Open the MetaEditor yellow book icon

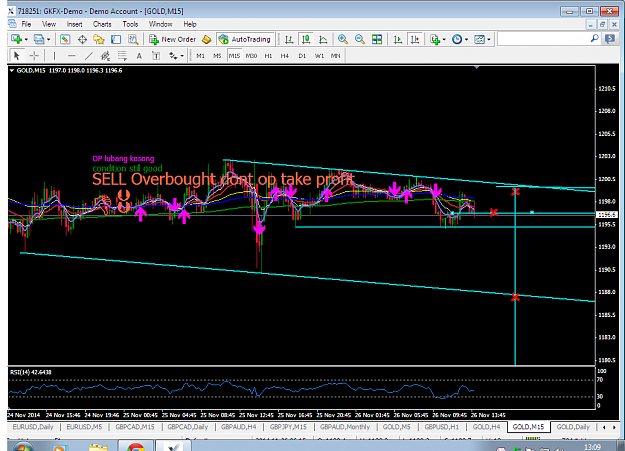coord(206,39)
